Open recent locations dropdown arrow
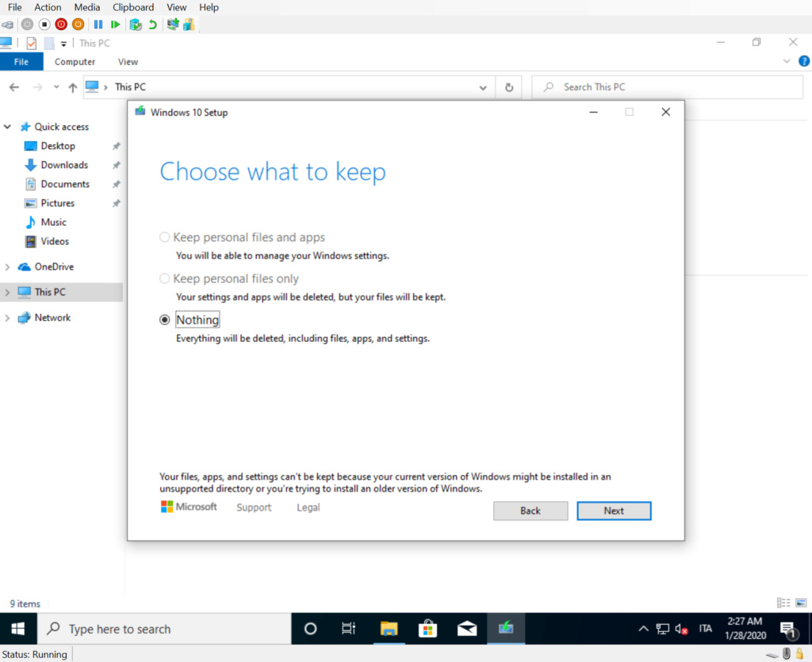This screenshot has width=812, height=662. [56, 87]
